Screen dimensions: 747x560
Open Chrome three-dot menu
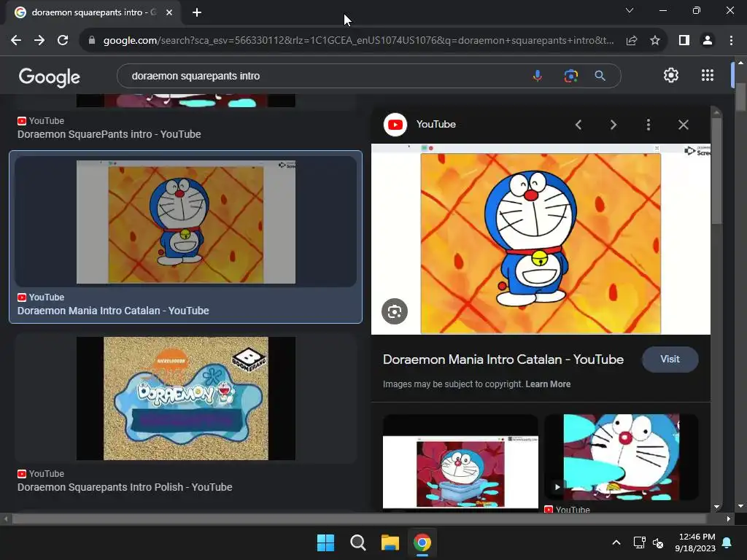click(731, 41)
